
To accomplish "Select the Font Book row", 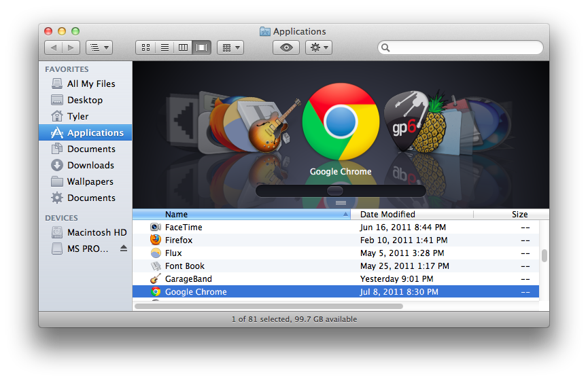I will tap(336, 266).
